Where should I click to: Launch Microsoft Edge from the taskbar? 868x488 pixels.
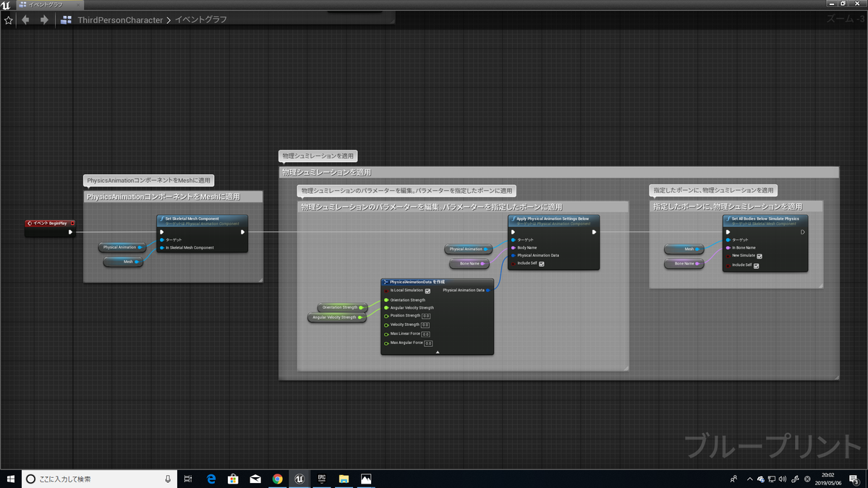pos(212,479)
